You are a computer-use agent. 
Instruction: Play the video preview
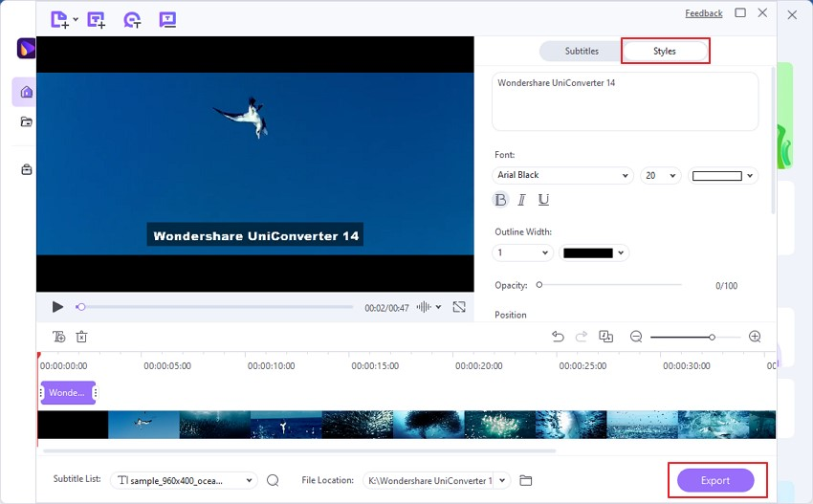[57, 307]
